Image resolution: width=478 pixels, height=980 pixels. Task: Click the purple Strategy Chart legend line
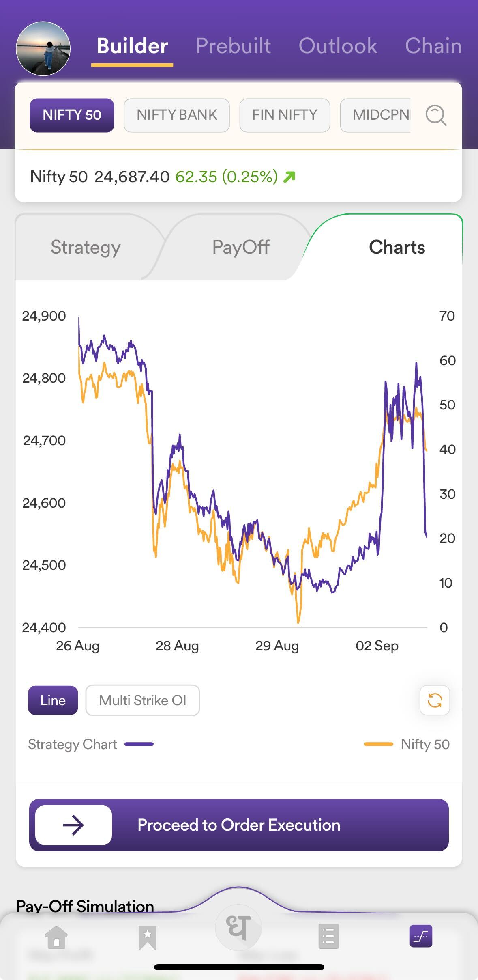click(139, 744)
